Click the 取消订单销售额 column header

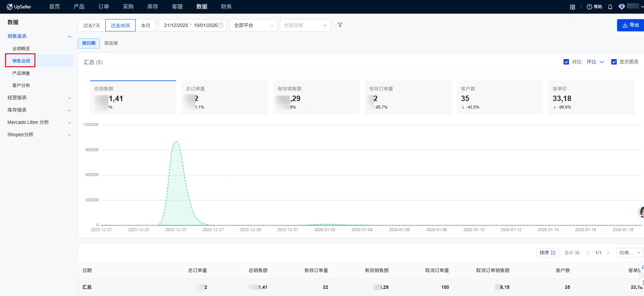tap(493, 270)
